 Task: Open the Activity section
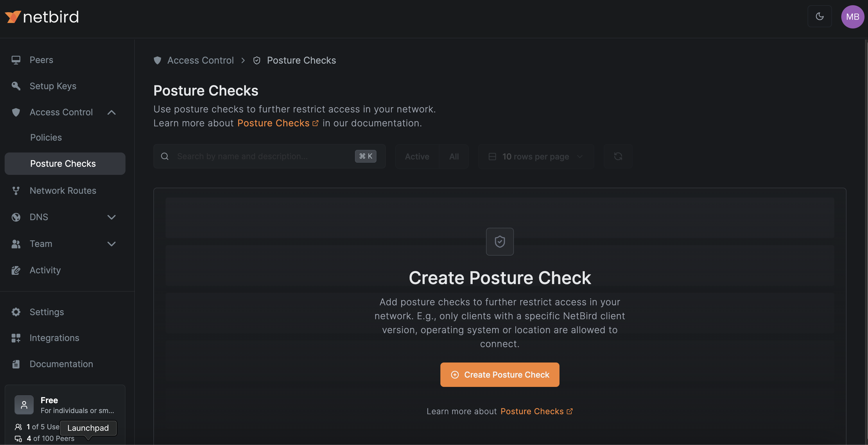coord(45,270)
